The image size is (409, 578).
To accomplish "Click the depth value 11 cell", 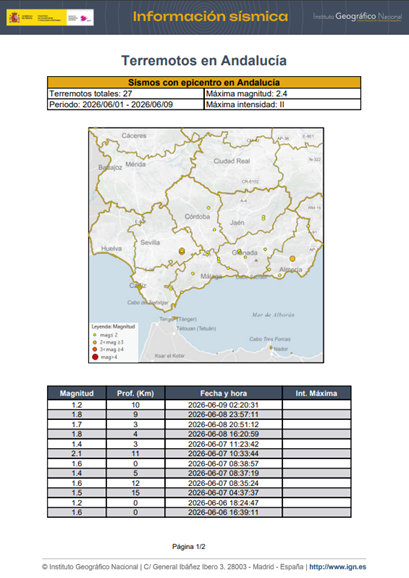I will (x=136, y=453).
